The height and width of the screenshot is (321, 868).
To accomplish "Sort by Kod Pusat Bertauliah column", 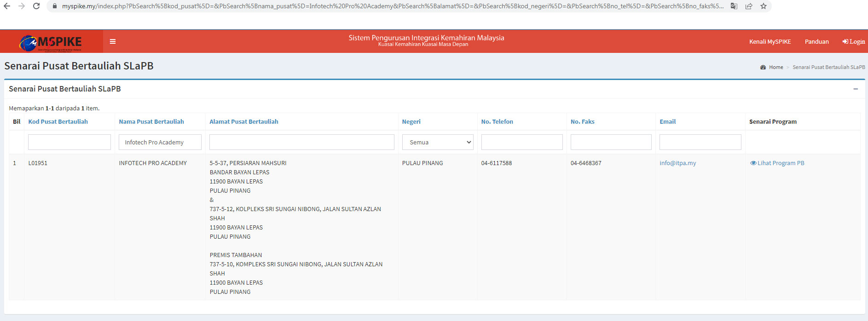I will [x=58, y=121].
